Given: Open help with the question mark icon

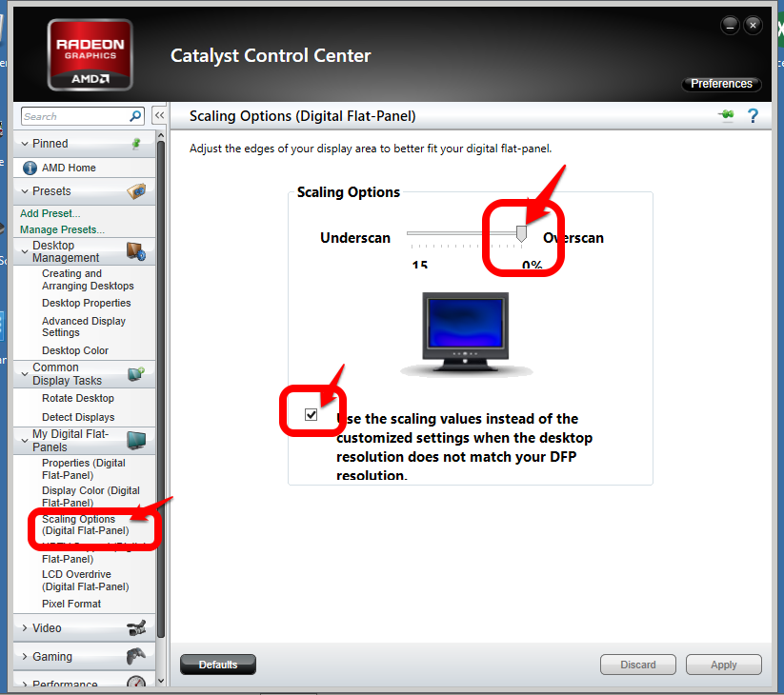Looking at the screenshot, I should point(753,116).
